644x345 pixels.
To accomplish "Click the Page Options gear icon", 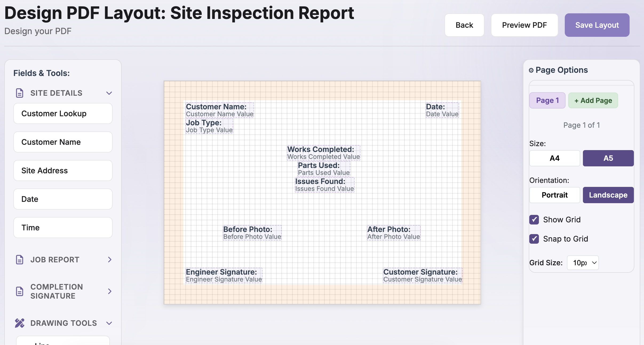I will pyautogui.click(x=531, y=70).
